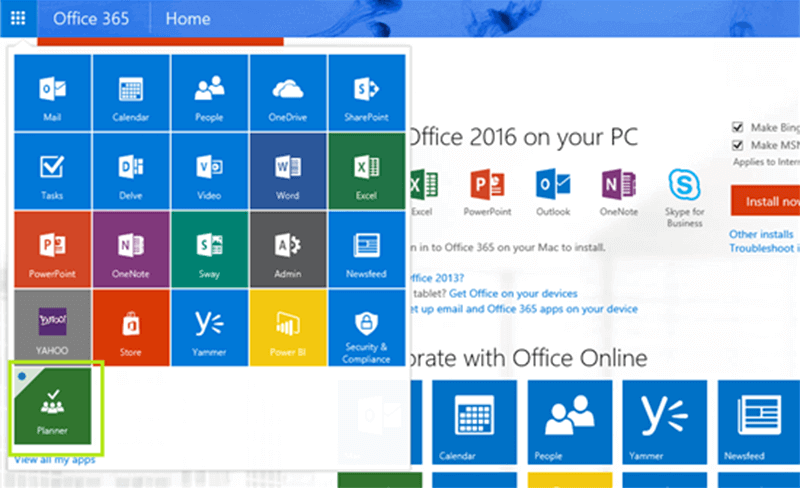This screenshot has height=488, width=800.
Task: Open the Power BI tile
Action: click(288, 328)
